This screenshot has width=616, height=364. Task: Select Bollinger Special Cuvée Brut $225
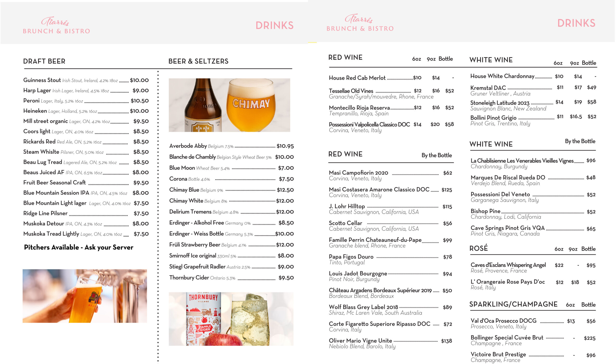pos(590,338)
